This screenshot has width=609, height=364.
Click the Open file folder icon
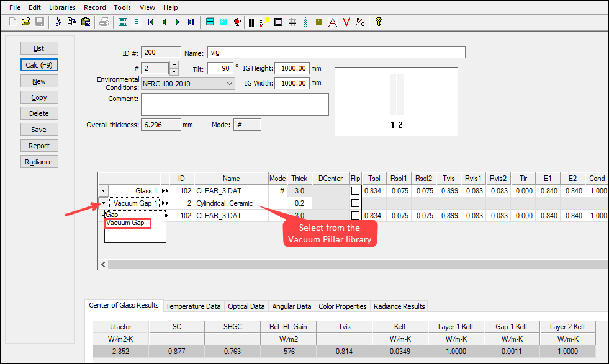25,22
